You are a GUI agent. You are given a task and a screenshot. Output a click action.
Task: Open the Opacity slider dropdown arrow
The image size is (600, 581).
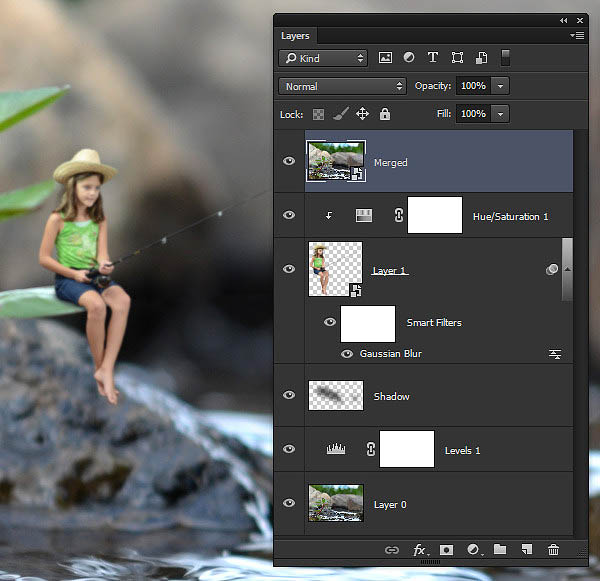click(500, 87)
